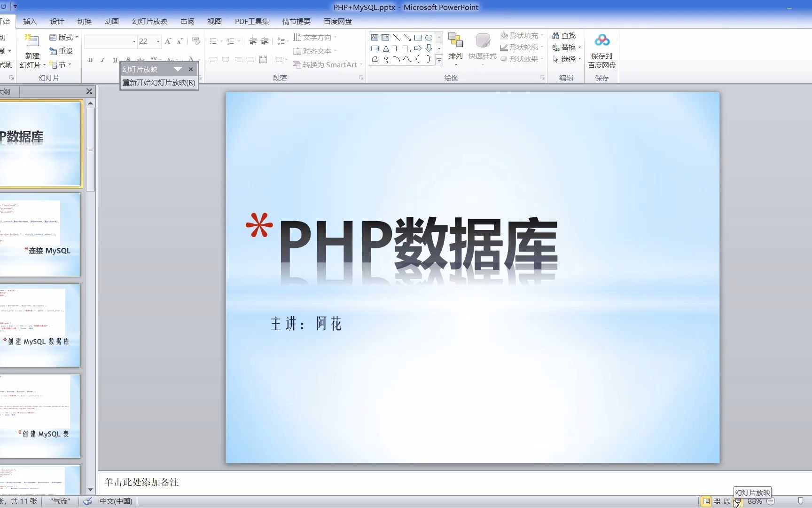
Task: Expand the 文字方向 text direction menu
Action: [x=315, y=37]
